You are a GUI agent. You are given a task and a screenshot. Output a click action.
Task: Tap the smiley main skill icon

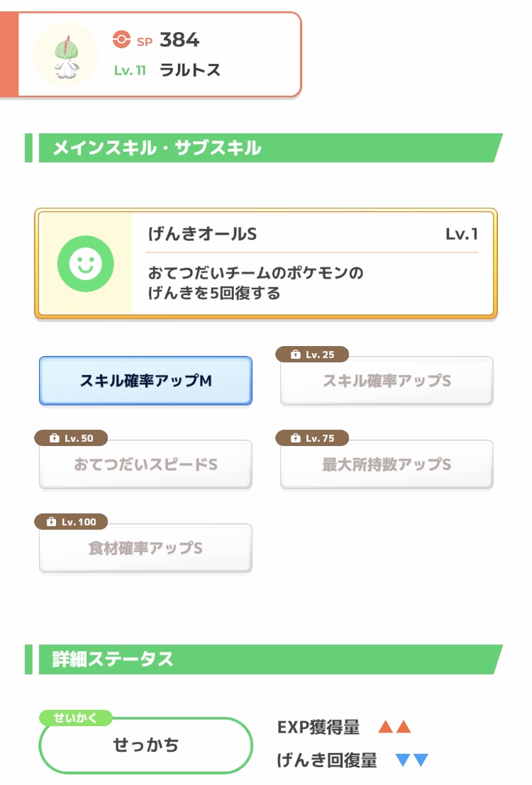click(x=85, y=264)
